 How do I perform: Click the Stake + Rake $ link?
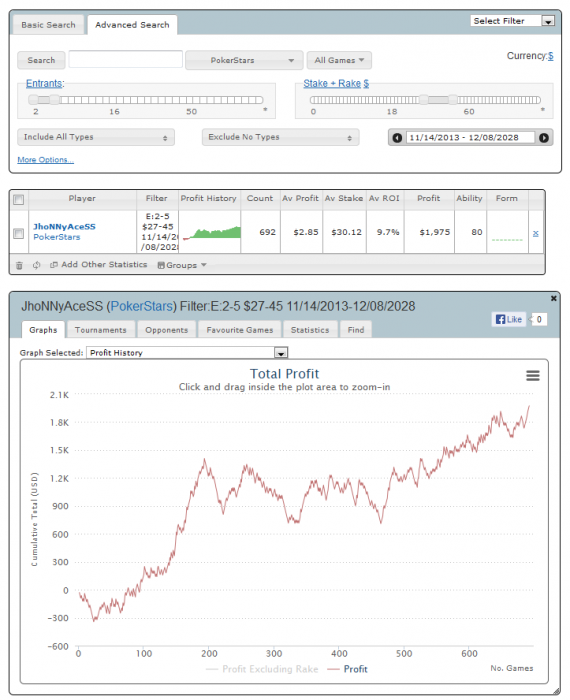tap(336, 83)
